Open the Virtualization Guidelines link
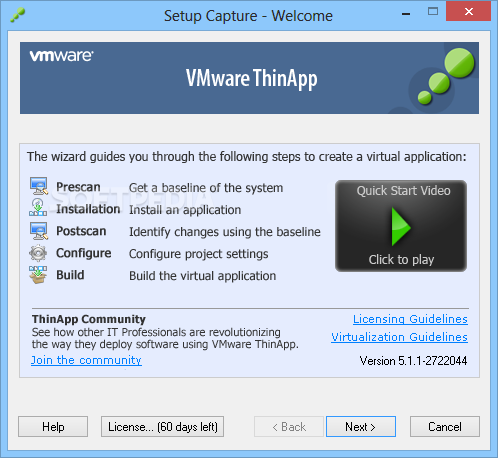Screen dimensions: 498x458 [x=399, y=337]
